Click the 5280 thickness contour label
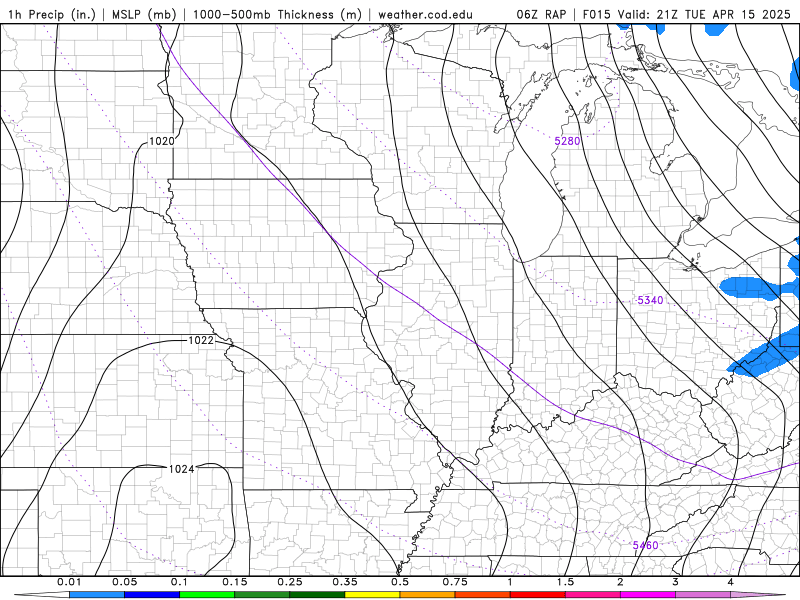The image size is (800, 600). coord(567,141)
